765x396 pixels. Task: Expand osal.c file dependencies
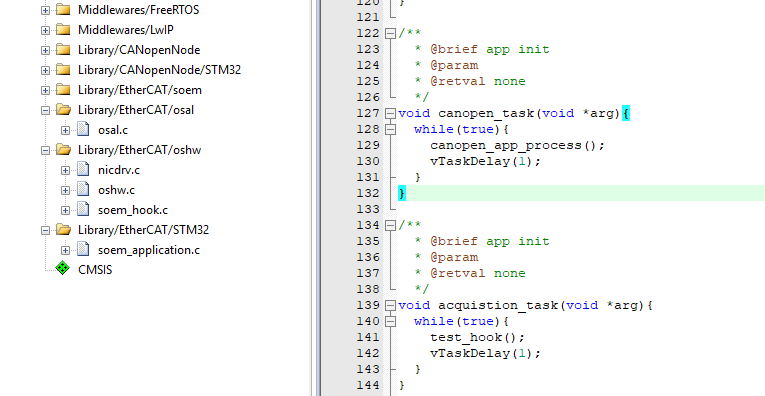[x=65, y=130]
